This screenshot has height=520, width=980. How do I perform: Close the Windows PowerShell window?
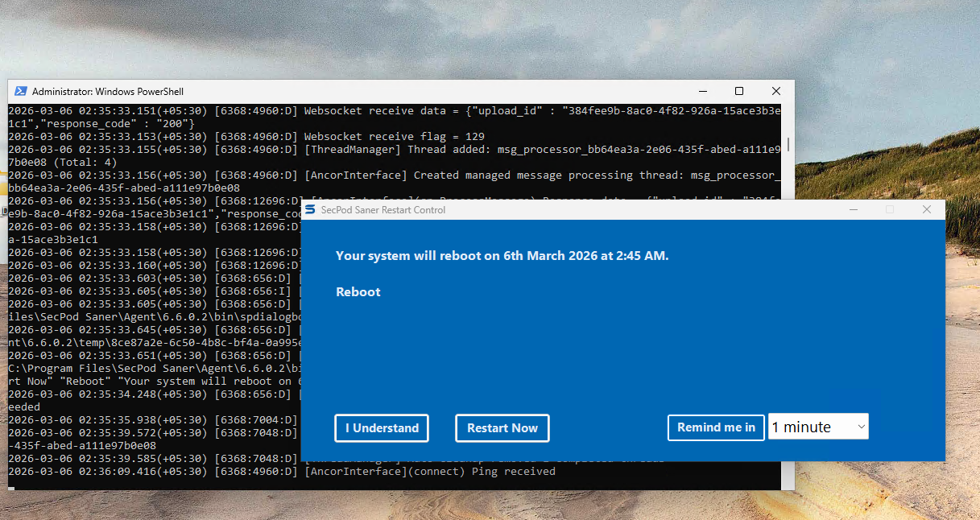776,91
